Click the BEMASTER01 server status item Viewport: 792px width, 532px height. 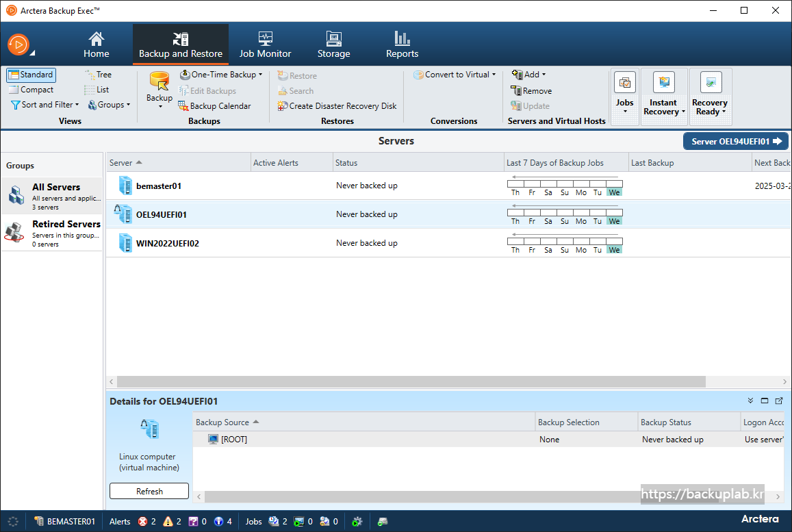[64, 522]
